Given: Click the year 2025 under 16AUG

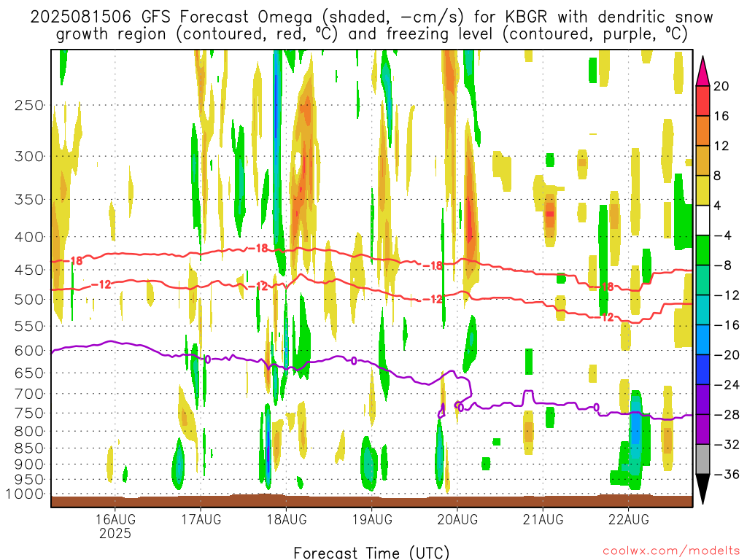Looking at the screenshot, I should [115, 533].
